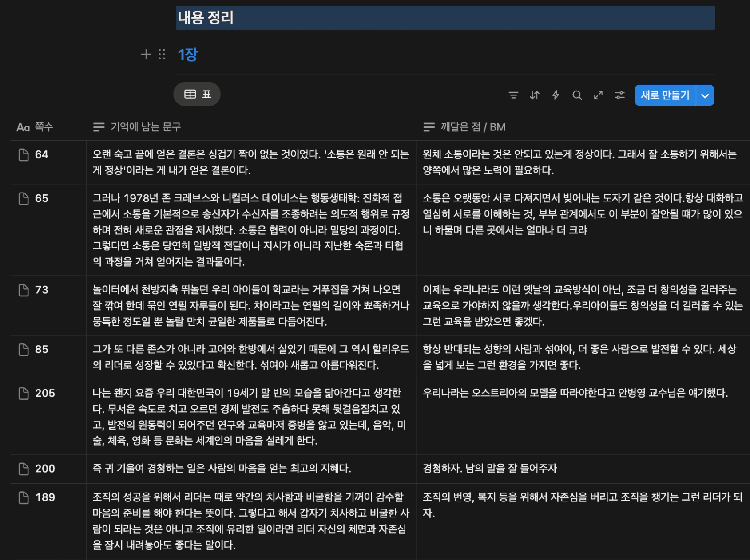Open view settings sliders icon
Screen dimensions: 750x560
coord(619,95)
